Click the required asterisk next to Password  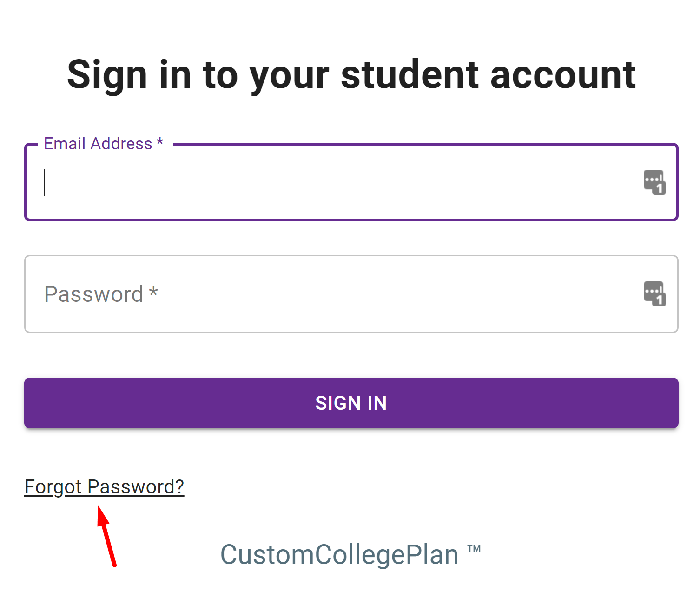pyautogui.click(x=153, y=292)
